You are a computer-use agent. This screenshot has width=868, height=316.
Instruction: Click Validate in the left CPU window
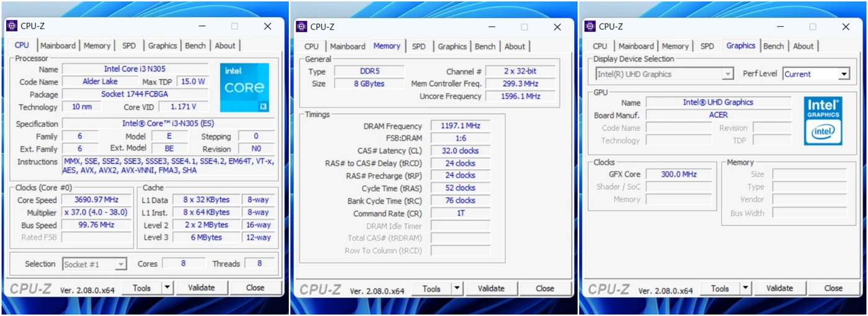tap(201, 287)
